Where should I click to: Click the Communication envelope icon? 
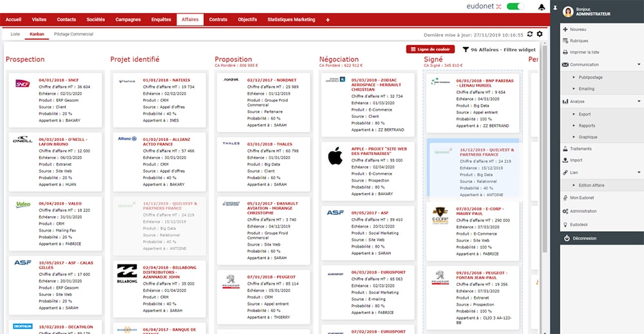coord(565,64)
